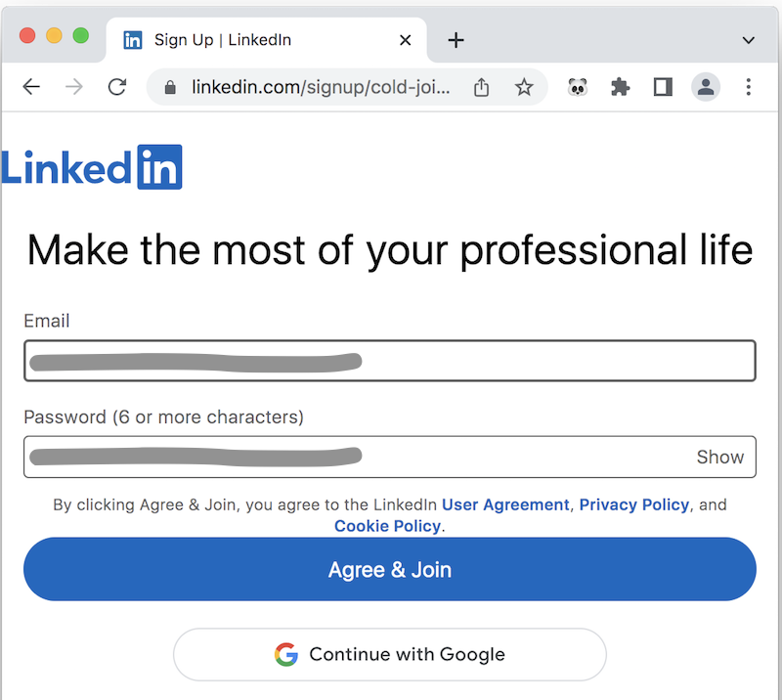Open the Privacy Policy link

(x=633, y=504)
